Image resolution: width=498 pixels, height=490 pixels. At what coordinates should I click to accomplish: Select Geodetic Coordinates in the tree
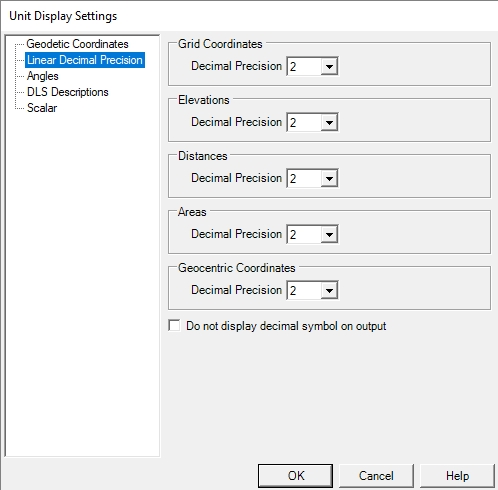click(77, 44)
